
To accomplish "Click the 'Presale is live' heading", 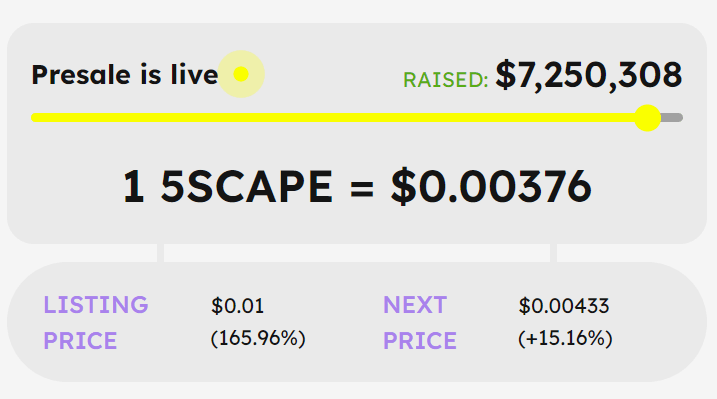I will [124, 74].
